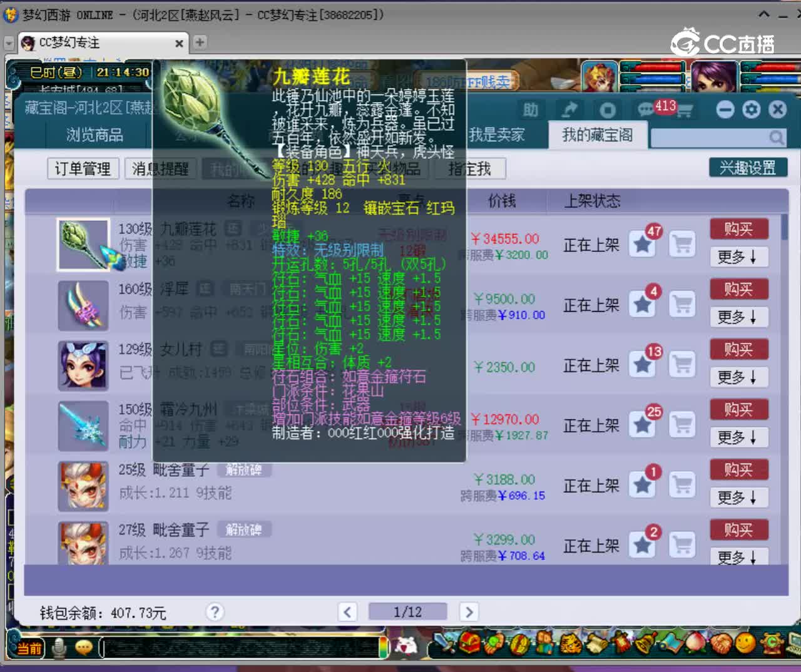
Task: Add 浮犀 to the cart
Action: coord(682,304)
